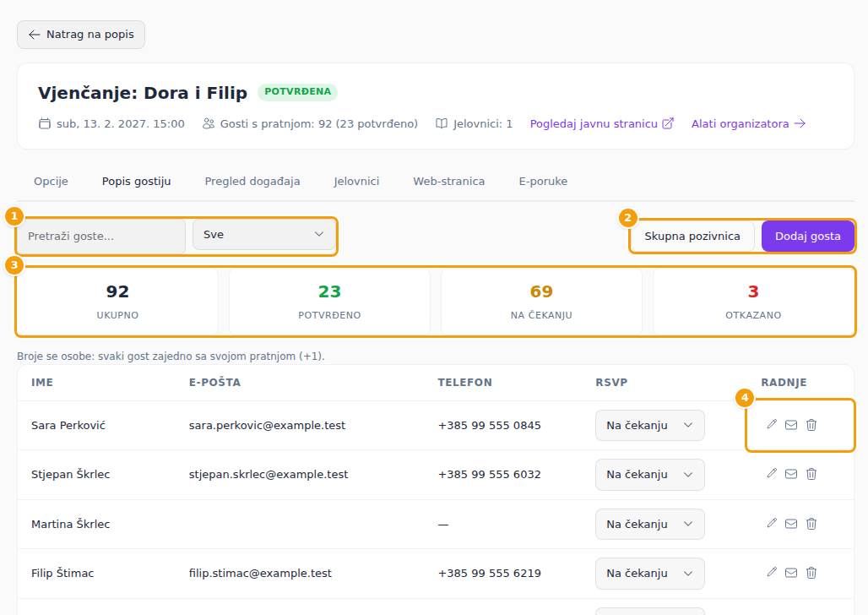Click pencil icon for Stjepan Škrlec

point(772,474)
